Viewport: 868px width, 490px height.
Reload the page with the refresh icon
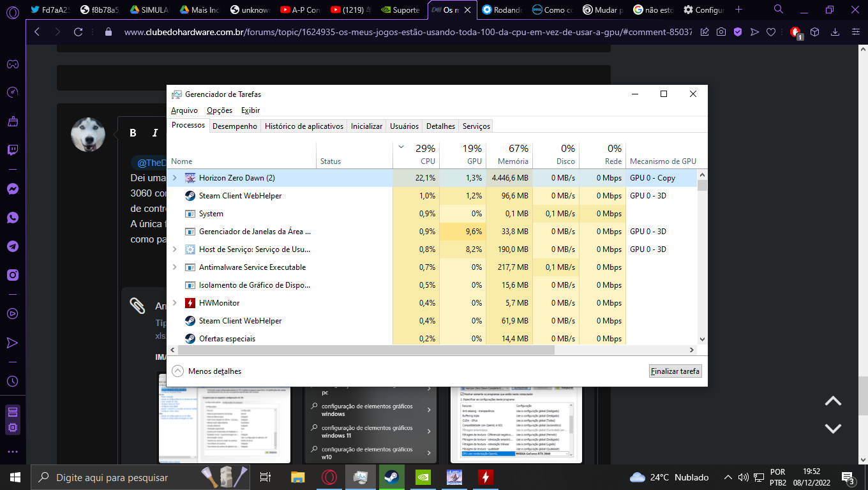79,32
